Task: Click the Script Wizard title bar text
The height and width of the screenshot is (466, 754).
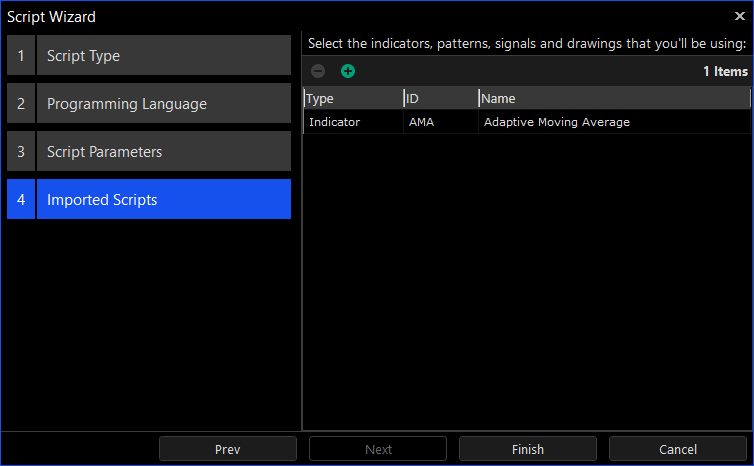Action: click(52, 16)
